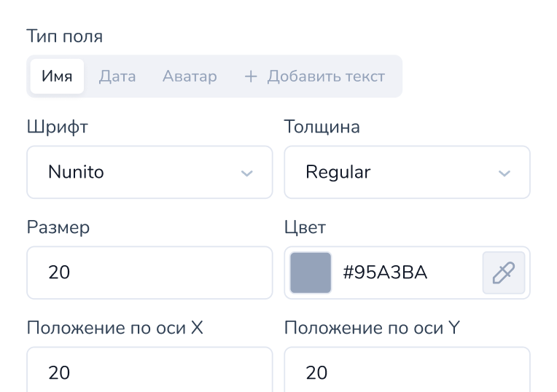
Task: Click the chevron arrow in Nunito font field
Action: point(247,173)
